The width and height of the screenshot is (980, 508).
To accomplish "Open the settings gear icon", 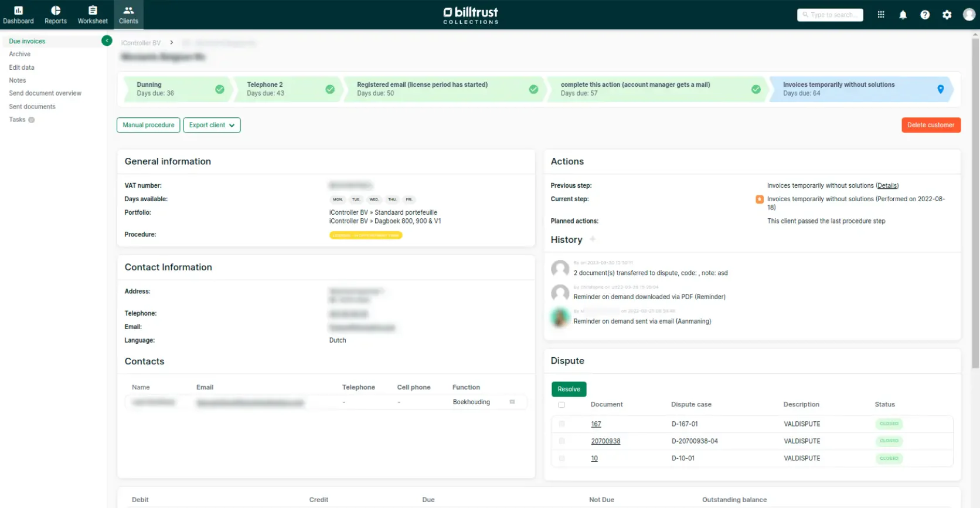I will (947, 15).
